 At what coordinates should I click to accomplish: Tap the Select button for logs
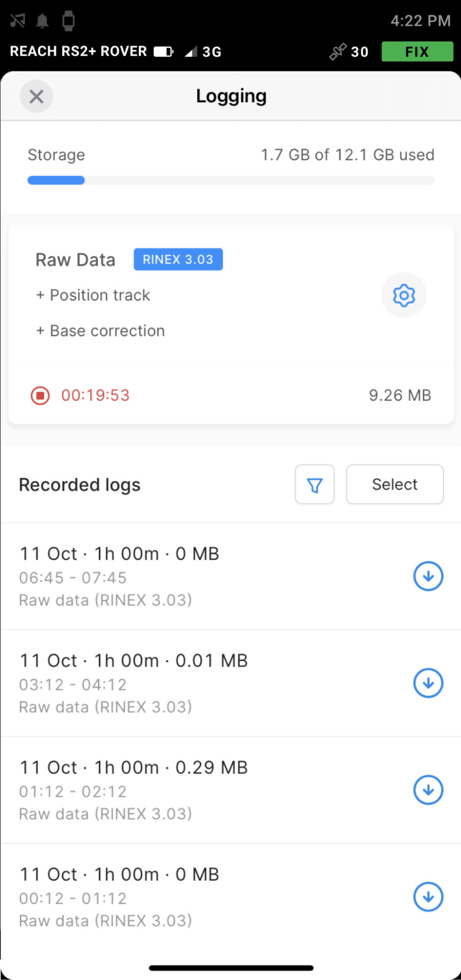(x=395, y=484)
